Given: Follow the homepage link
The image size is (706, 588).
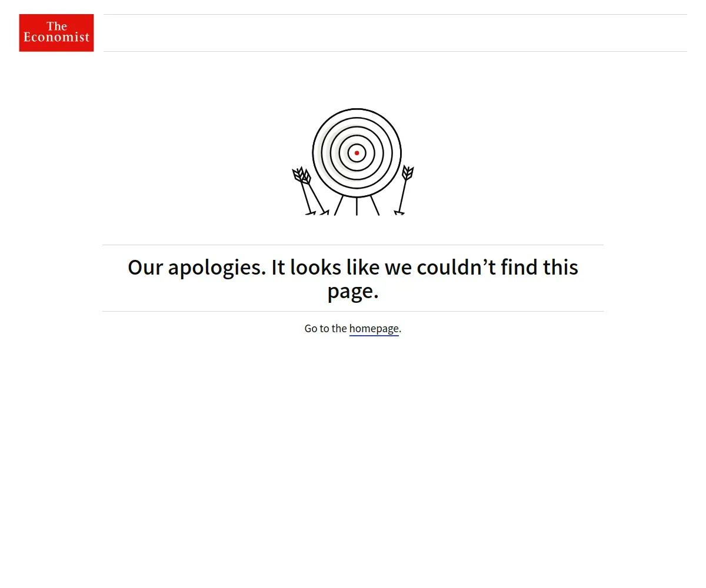Looking at the screenshot, I should click(x=374, y=329).
